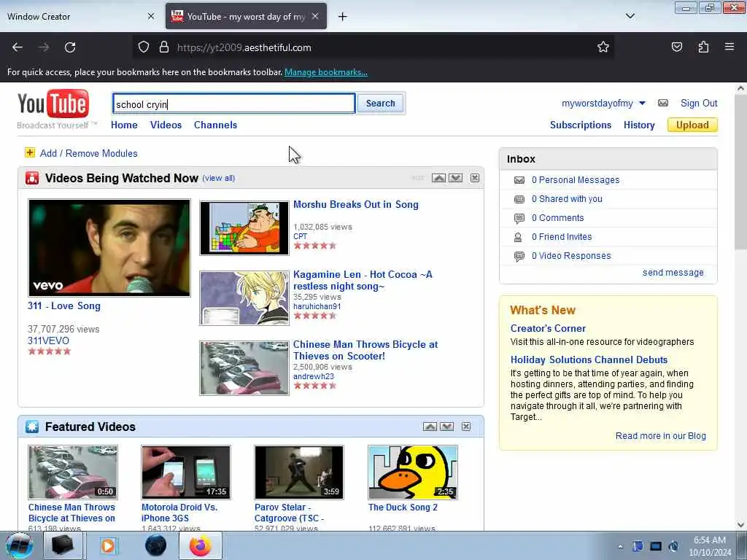Open Motorola Droid Vs. iPhone 3GS thumbnail
The height and width of the screenshot is (560, 747).
point(186,472)
